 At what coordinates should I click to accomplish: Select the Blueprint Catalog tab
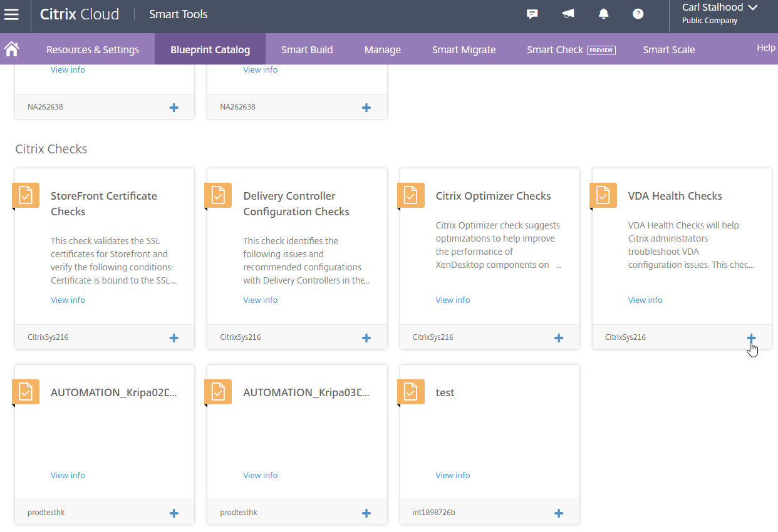point(210,49)
